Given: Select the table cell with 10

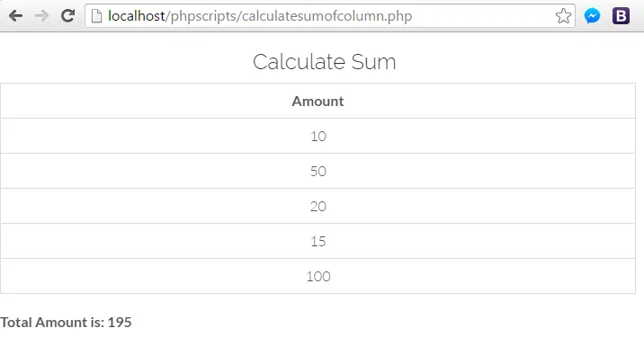Looking at the screenshot, I should point(318,136).
